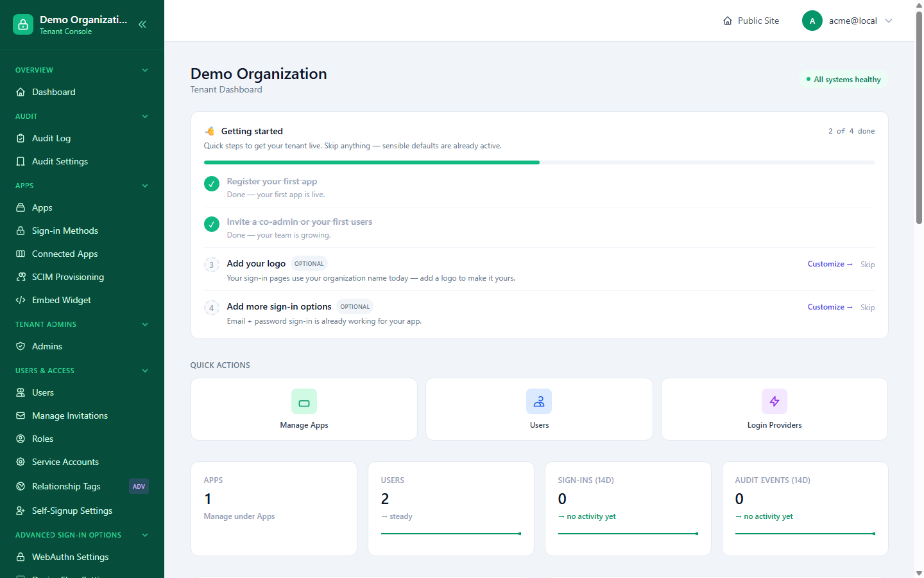
Task: Click Customize for sign-in options
Action: pos(830,307)
